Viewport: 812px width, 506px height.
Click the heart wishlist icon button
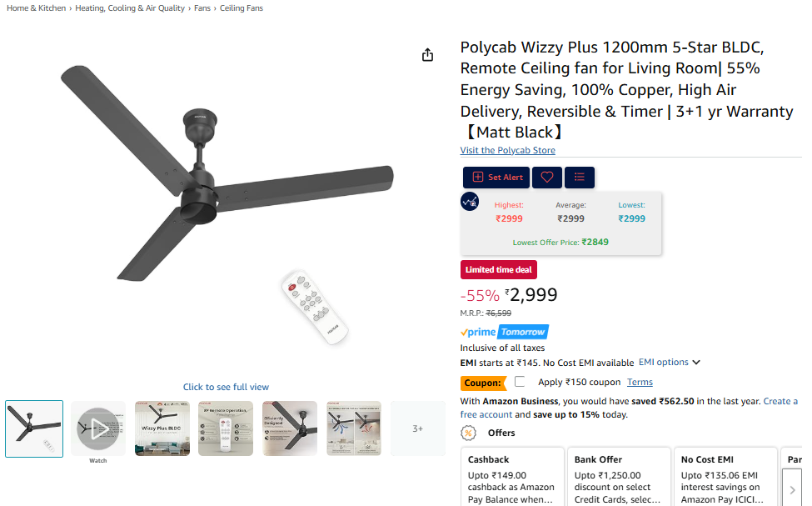[547, 178]
